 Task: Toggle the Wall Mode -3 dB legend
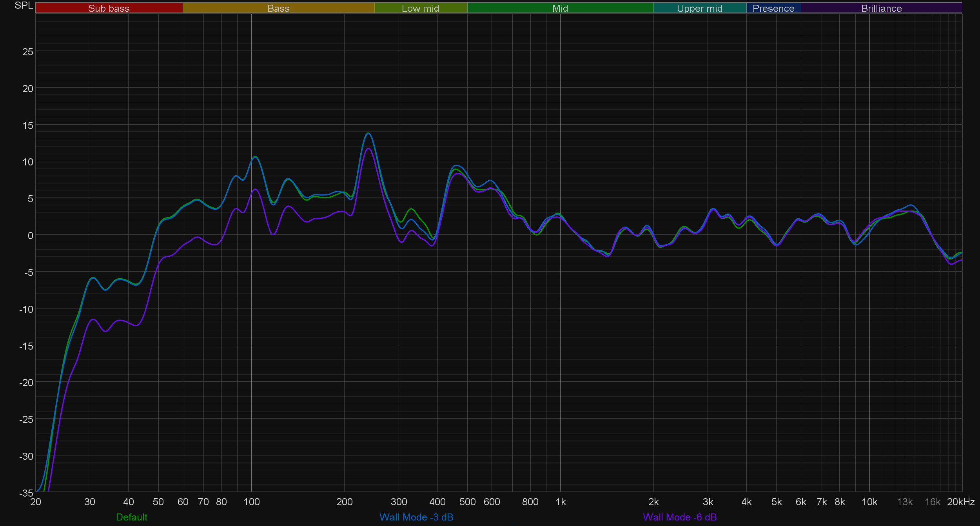click(416, 517)
